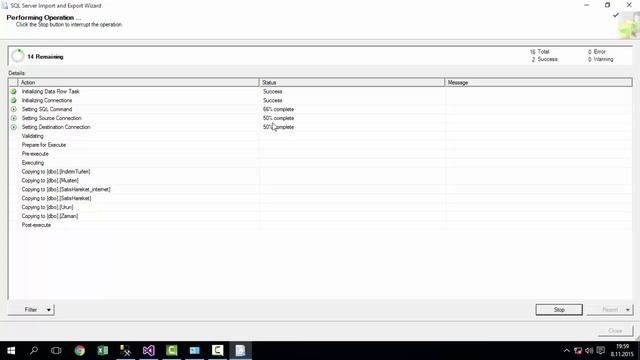This screenshot has width=640, height=360.
Task: Open the Windows Start menu
Action: [11, 350]
